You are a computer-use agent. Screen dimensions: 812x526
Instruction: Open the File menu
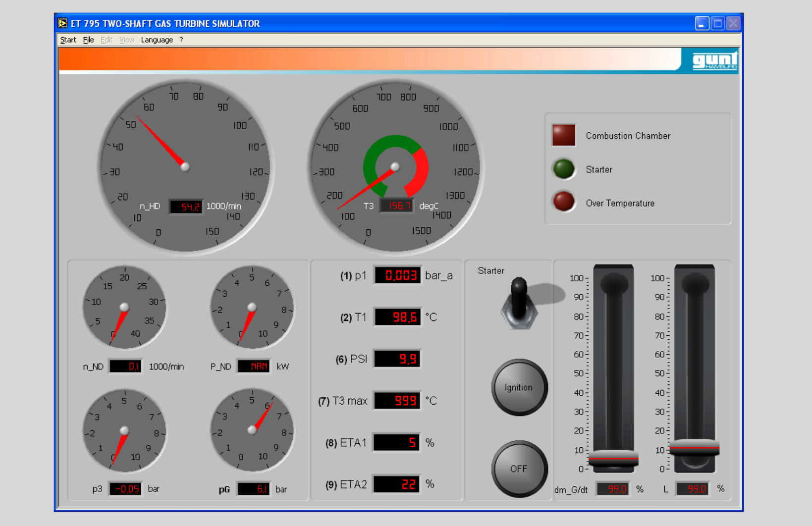click(88, 40)
